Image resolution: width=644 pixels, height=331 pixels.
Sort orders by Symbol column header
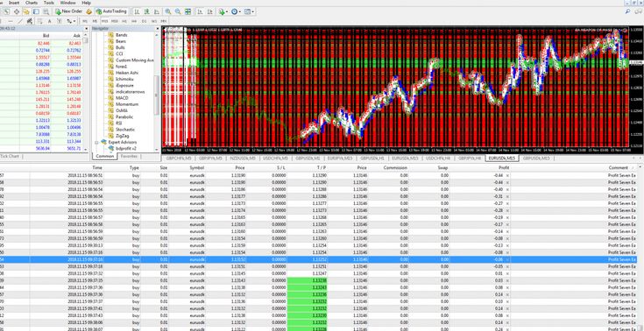tap(197, 167)
